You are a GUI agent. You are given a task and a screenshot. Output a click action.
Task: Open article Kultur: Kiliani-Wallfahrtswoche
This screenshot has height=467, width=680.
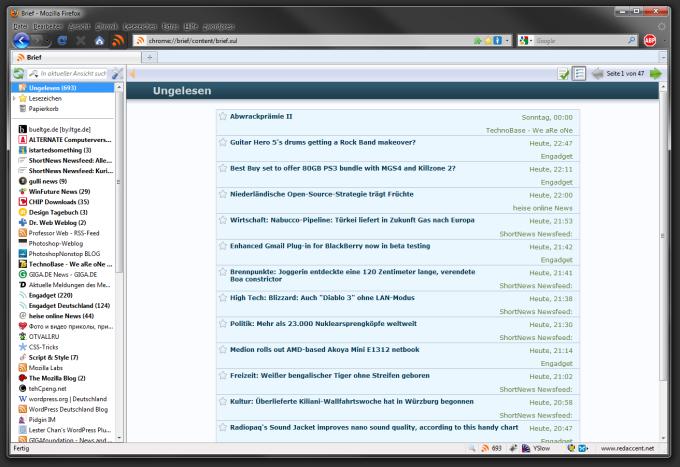pyautogui.click(x=352, y=402)
